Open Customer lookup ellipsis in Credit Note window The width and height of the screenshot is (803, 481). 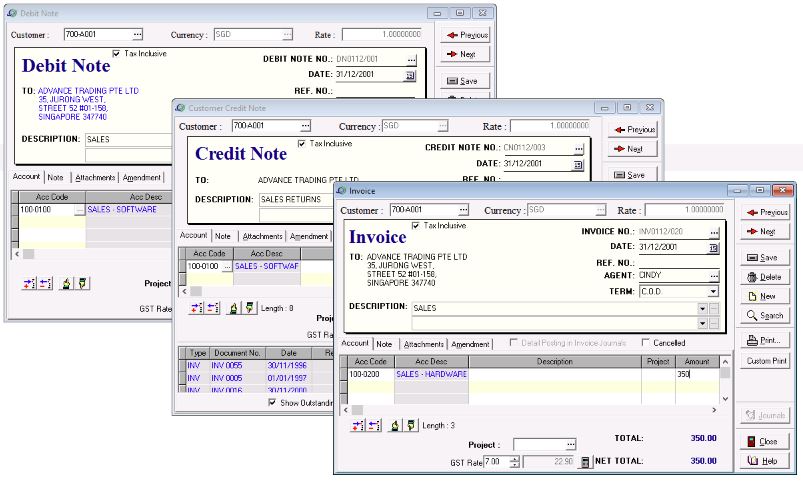coord(305,126)
